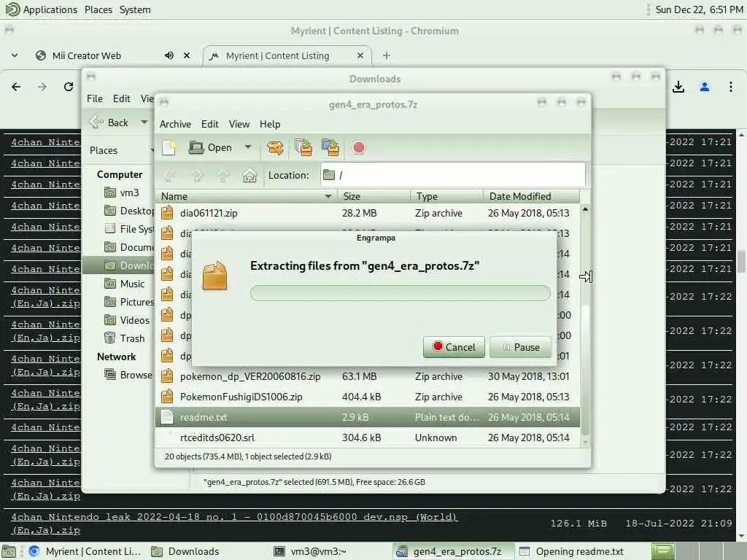747x560 pixels.
Task: Expand the Open recent dropdown arrow
Action: (x=248, y=147)
